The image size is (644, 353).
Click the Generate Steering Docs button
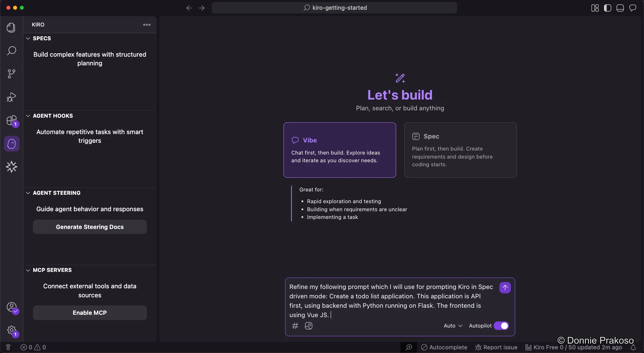90,227
